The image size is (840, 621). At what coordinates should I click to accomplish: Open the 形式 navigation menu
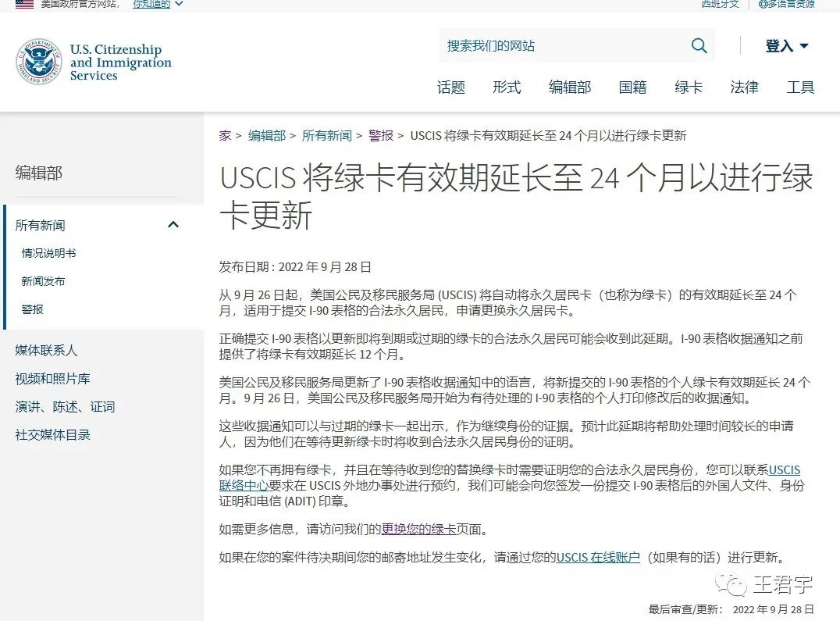(507, 87)
